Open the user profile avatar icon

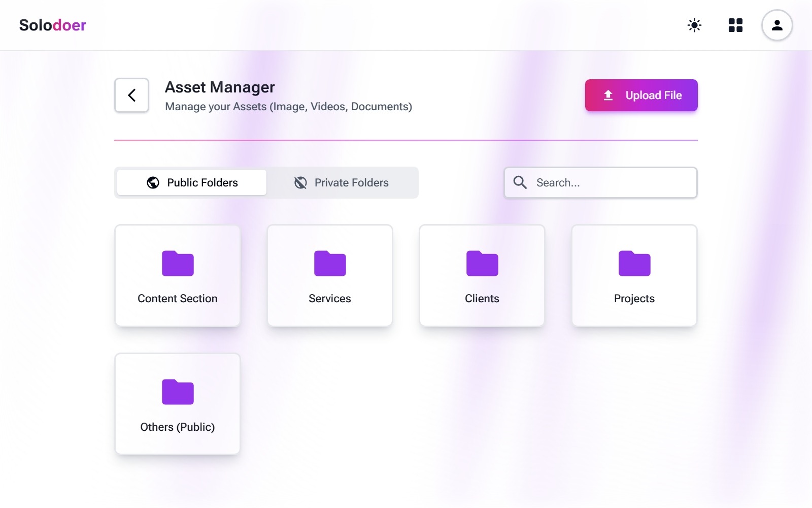pos(776,25)
